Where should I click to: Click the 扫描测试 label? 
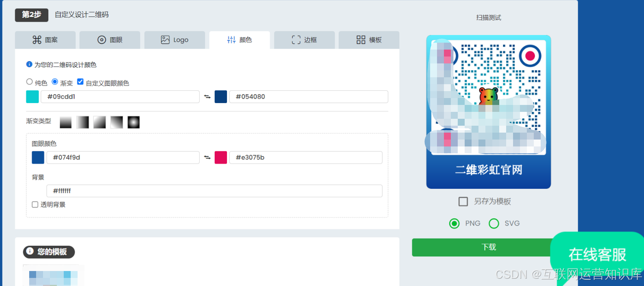click(488, 18)
